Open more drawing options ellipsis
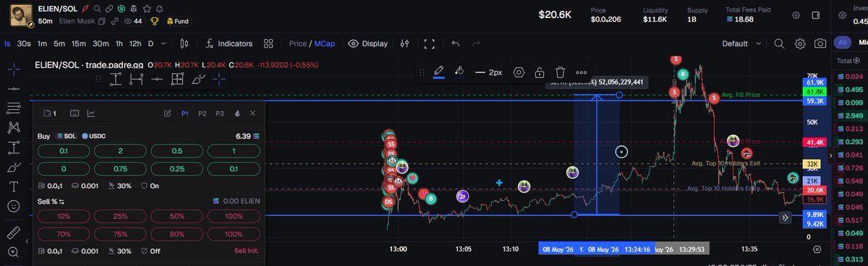The height and width of the screenshot is (266, 868). coord(581,72)
